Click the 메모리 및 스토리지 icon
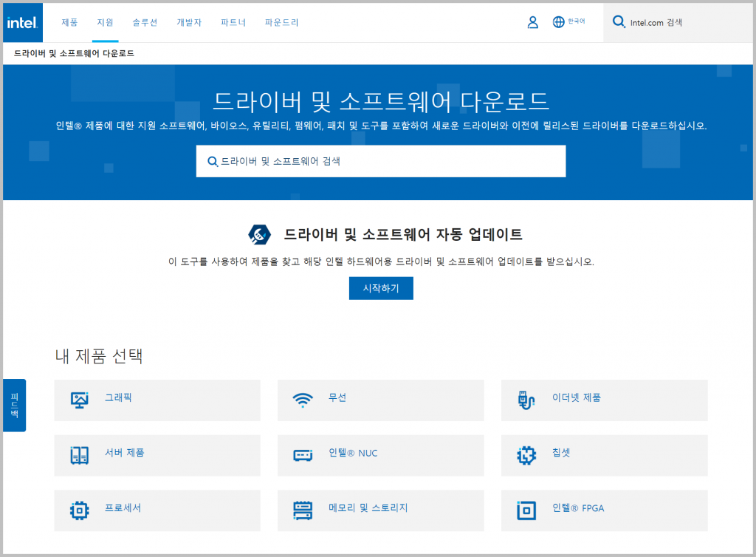The height and width of the screenshot is (557, 756). [x=303, y=510]
